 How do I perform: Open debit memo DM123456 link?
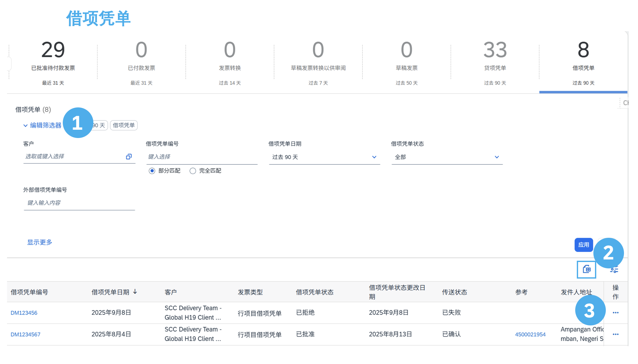(x=24, y=313)
